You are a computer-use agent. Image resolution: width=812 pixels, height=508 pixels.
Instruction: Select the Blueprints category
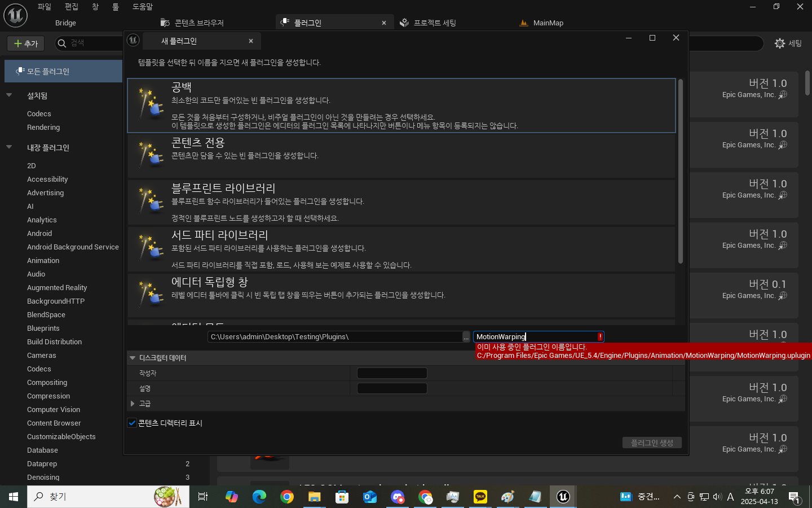[43, 329]
